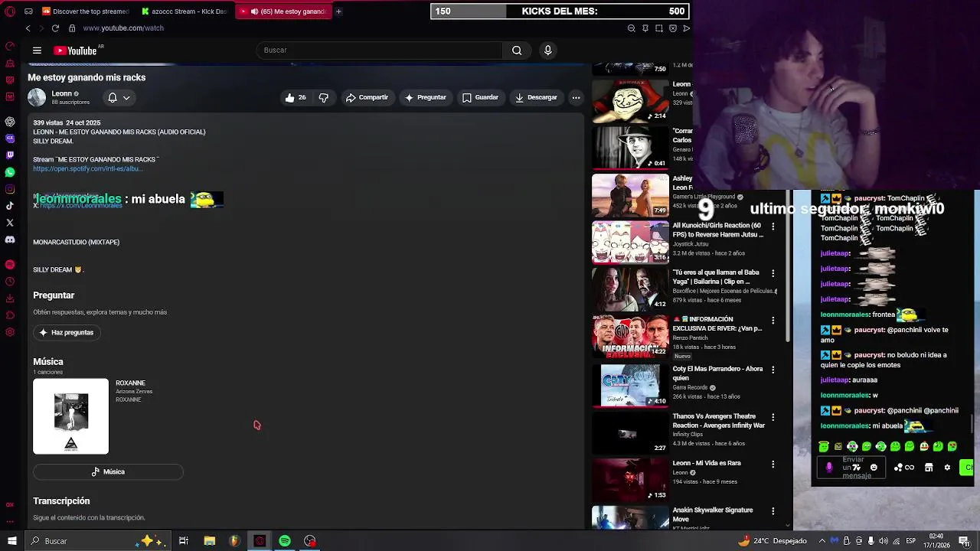Click the Música button below song card
The image size is (980, 551).
[x=108, y=472]
